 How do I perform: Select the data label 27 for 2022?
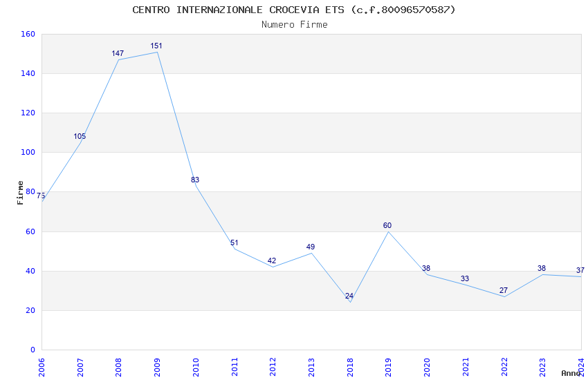click(x=504, y=290)
